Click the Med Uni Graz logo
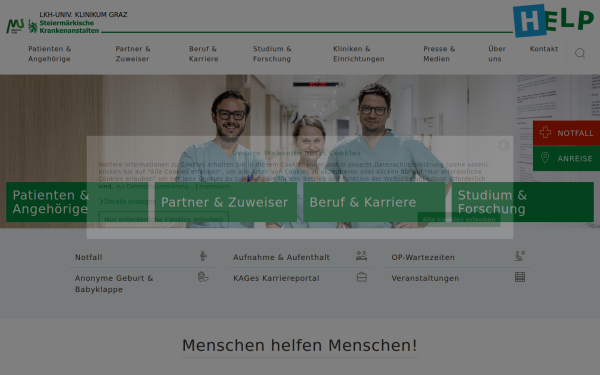600x375 pixels. click(x=15, y=26)
